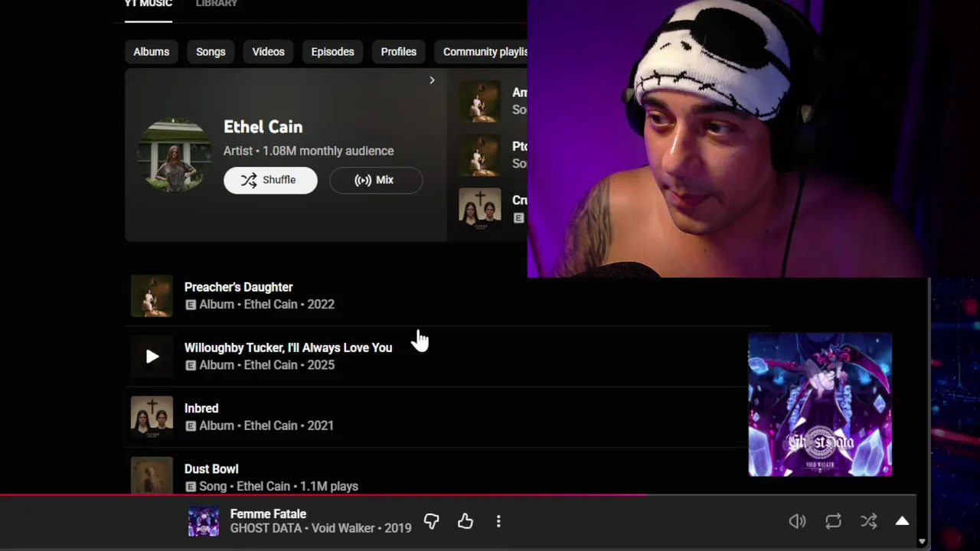Expand top result card chevron arrow
980x551 pixels.
tap(432, 80)
